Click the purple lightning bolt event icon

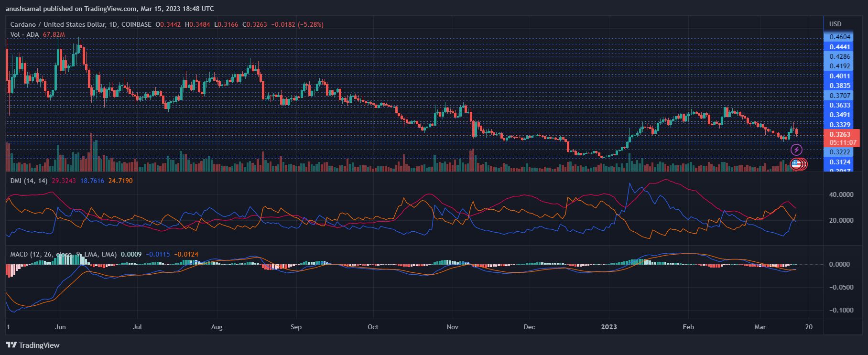[x=796, y=150]
